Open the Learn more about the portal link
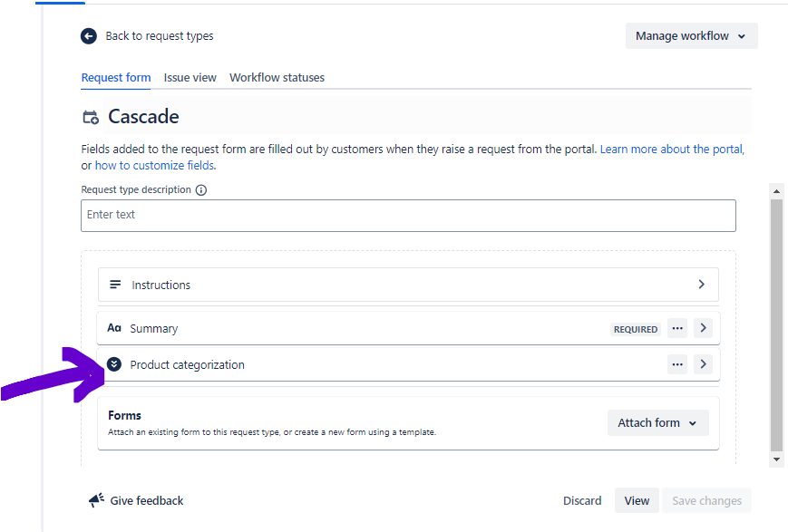 click(671, 150)
